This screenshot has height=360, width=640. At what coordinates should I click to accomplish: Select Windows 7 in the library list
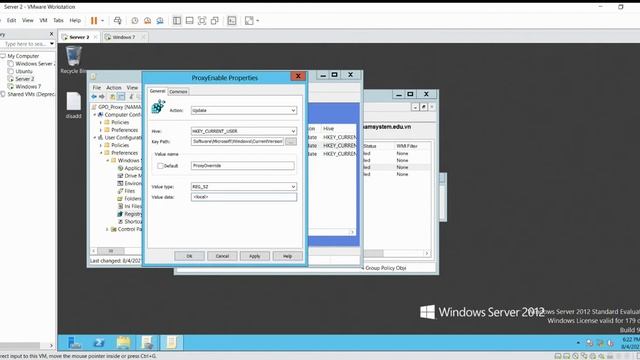[x=28, y=87]
